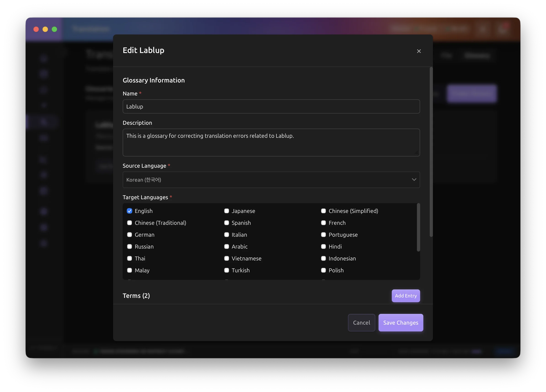Screen dimensions: 546x392
Task: Close the Edit Lablup dialog with X
Action: coord(419,51)
